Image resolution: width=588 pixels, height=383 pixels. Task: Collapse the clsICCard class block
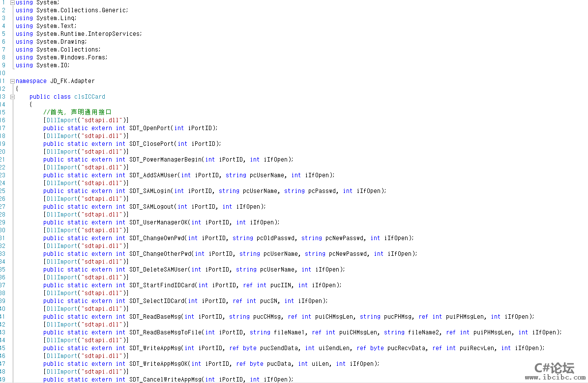[12, 97]
